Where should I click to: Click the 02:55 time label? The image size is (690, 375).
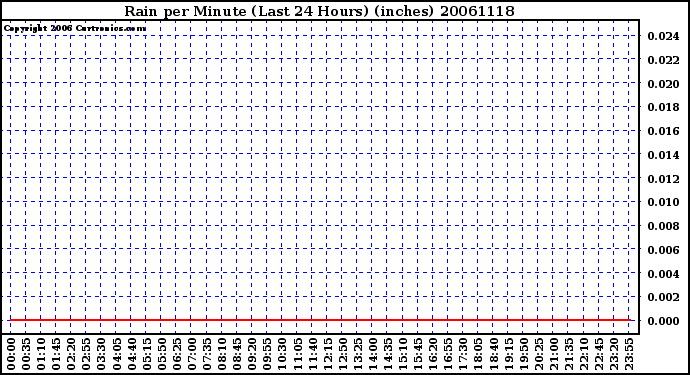click(x=86, y=354)
